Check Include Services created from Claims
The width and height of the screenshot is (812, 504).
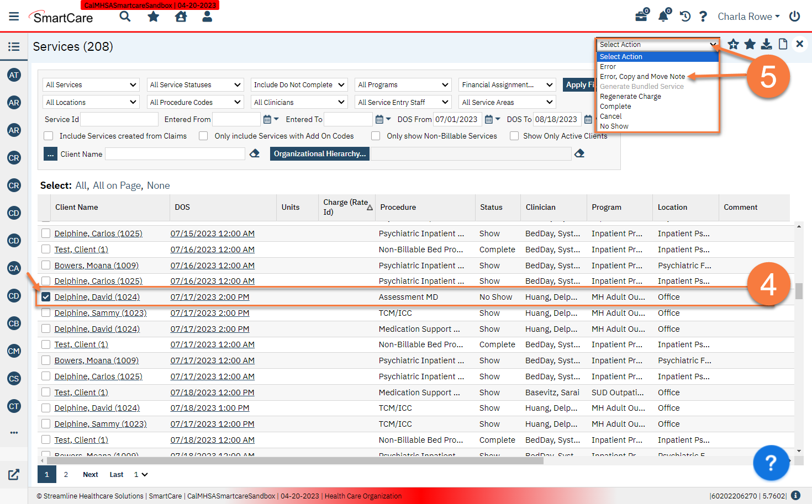[x=48, y=136]
